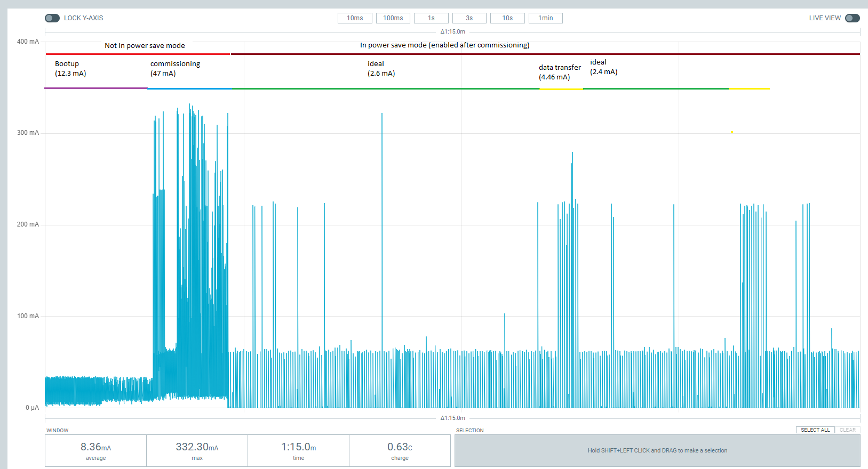Click the 'Not in power save mode' label
This screenshot has height=469, width=868.
click(145, 46)
